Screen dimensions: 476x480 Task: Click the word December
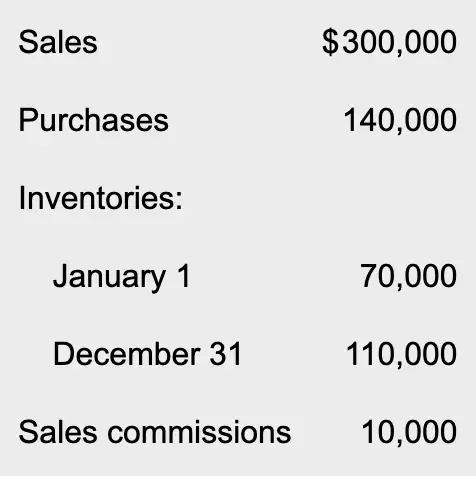point(127,354)
